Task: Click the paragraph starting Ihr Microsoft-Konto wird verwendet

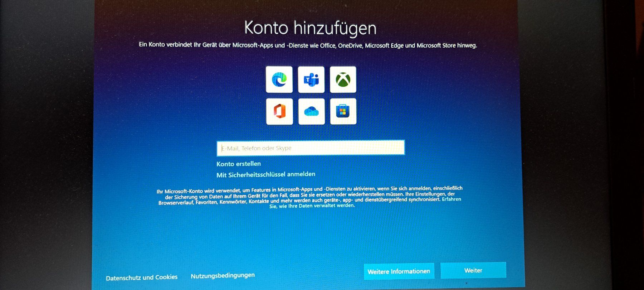Action: pyautogui.click(x=310, y=197)
